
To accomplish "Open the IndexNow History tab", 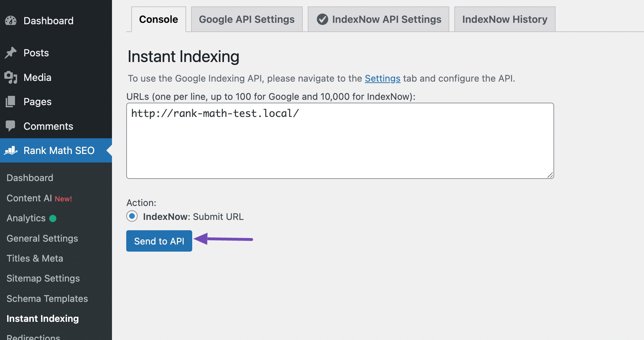I will [x=504, y=19].
